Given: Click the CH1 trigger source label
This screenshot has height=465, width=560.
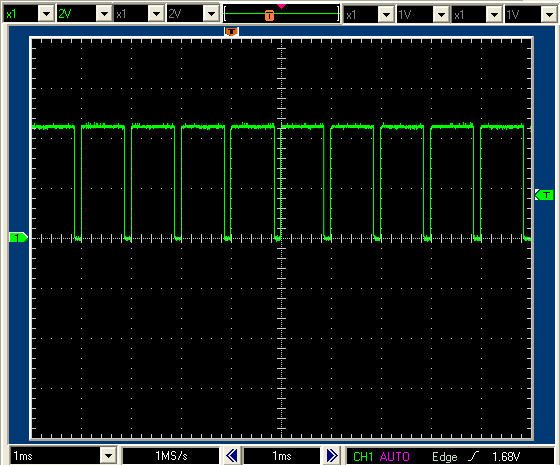Looking at the screenshot, I should [363, 456].
